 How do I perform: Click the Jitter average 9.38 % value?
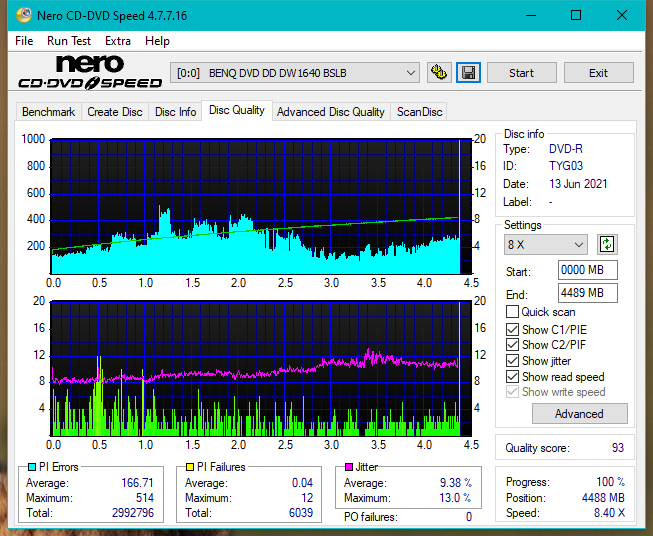[456, 483]
